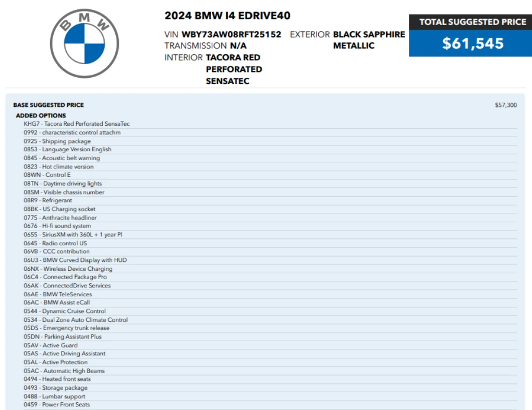This screenshot has height=410, width=532.
Task: Select the 05DS Emergency trunk release row
Action: coord(270,328)
